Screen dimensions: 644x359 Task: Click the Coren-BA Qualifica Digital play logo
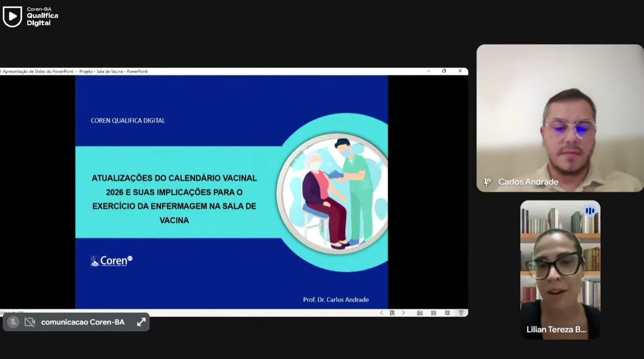pos(12,16)
